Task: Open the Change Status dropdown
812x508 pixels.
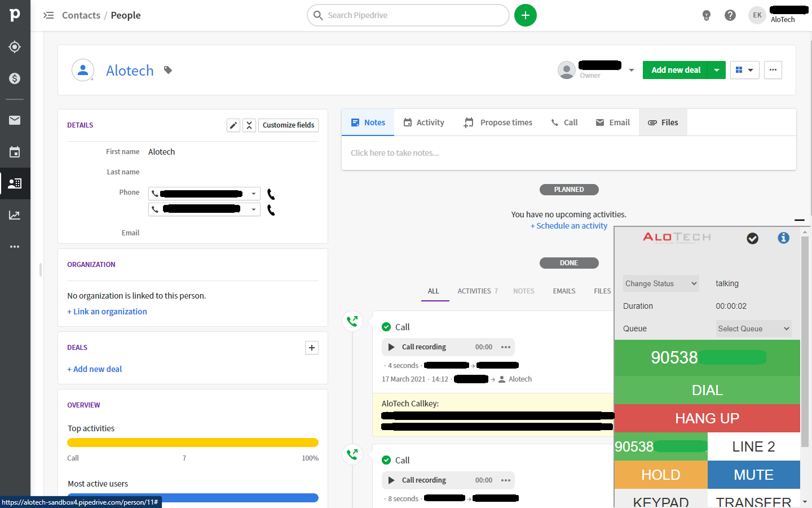Action: [x=661, y=283]
